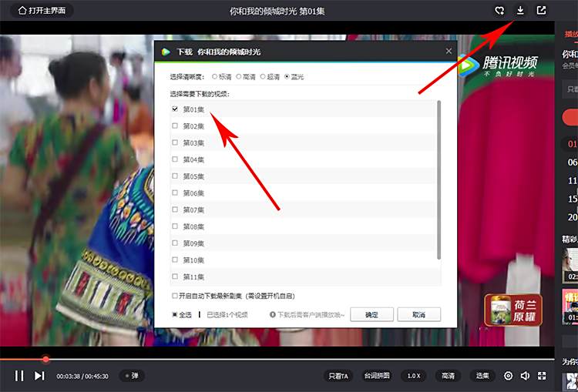Click the 荷兰原罐 advertisement overlay

tap(513, 310)
